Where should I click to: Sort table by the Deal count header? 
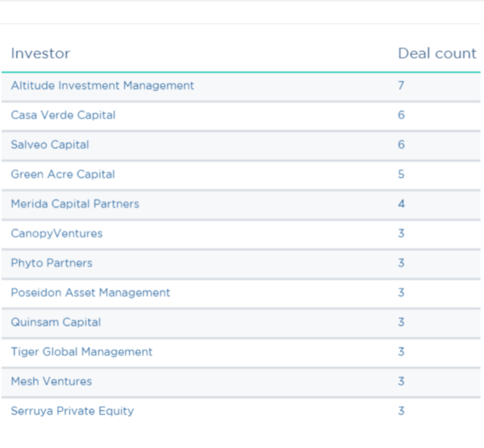(437, 53)
